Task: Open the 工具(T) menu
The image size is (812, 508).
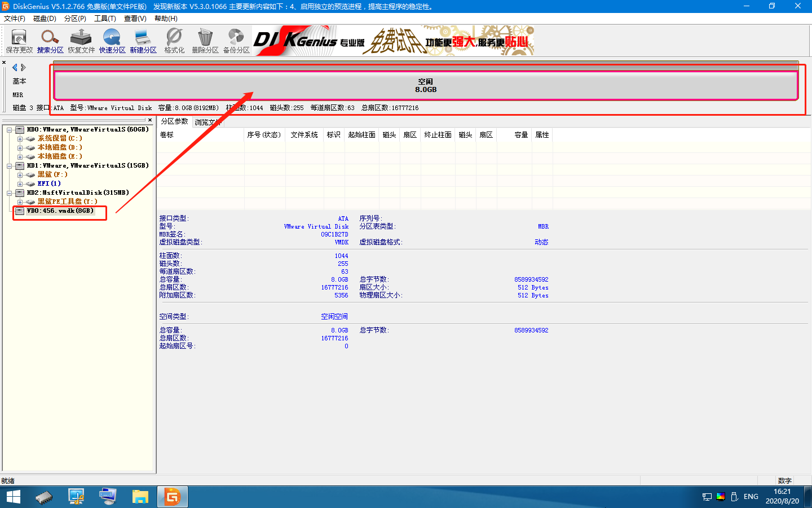Action: (105, 19)
